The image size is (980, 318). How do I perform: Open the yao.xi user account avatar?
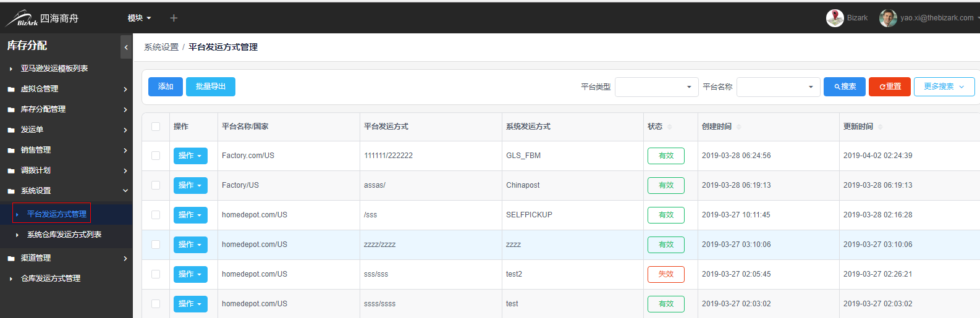click(888, 18)
